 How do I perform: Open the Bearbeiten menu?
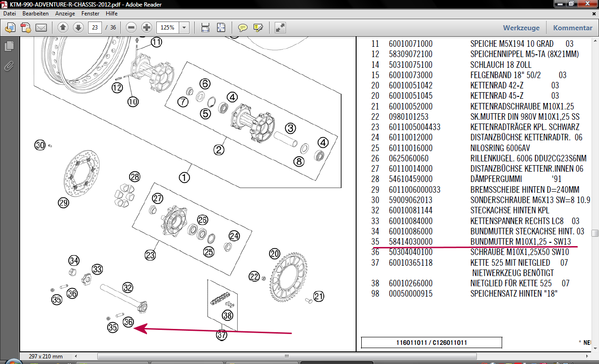(36, 14)
